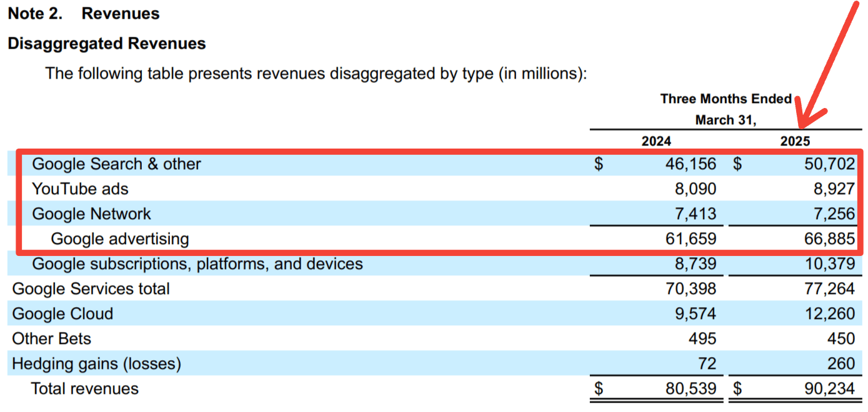Select the "Disaggregated Revenues" subheading
Viewport: 868px width, 412px height.
pyautogui.click(x=107, y=44)
